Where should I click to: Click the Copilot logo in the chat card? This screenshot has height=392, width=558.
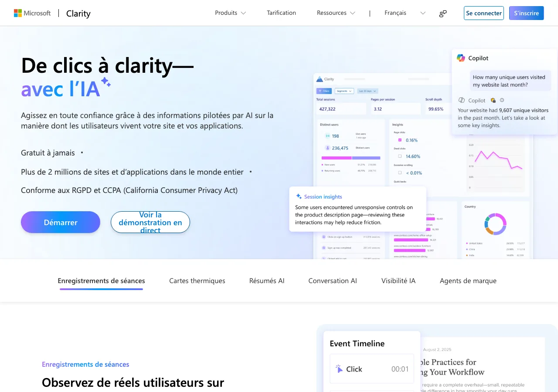[x=461, y=58]
